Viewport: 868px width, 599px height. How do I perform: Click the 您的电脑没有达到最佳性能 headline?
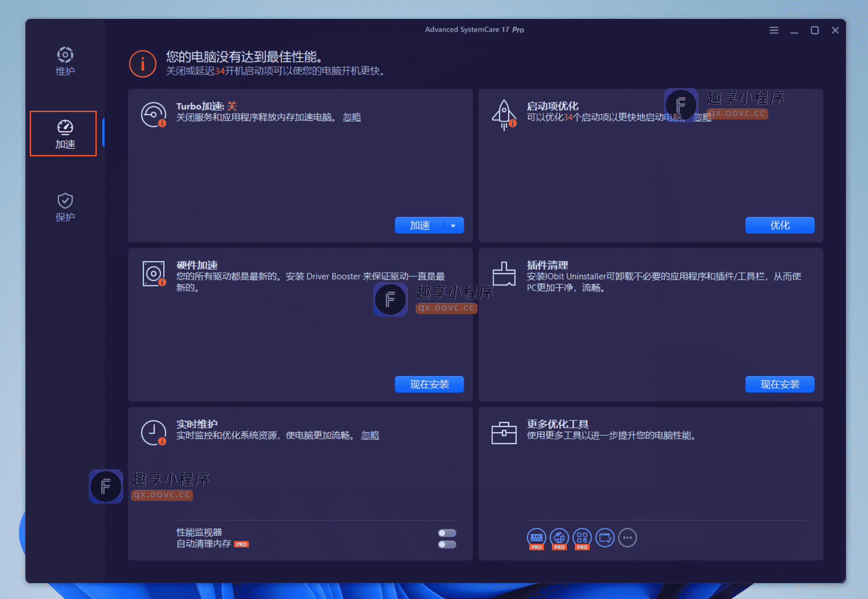tap(245, 56)
